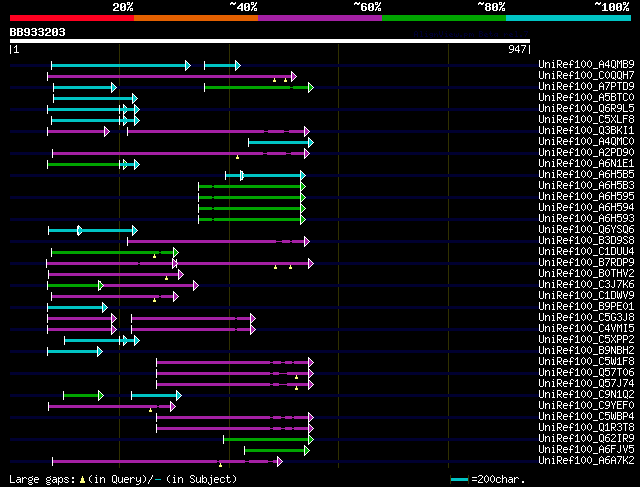Click the UniRef100_Q62IR9 label
This screenshot has height=487, width=640.
coord(586,439)
